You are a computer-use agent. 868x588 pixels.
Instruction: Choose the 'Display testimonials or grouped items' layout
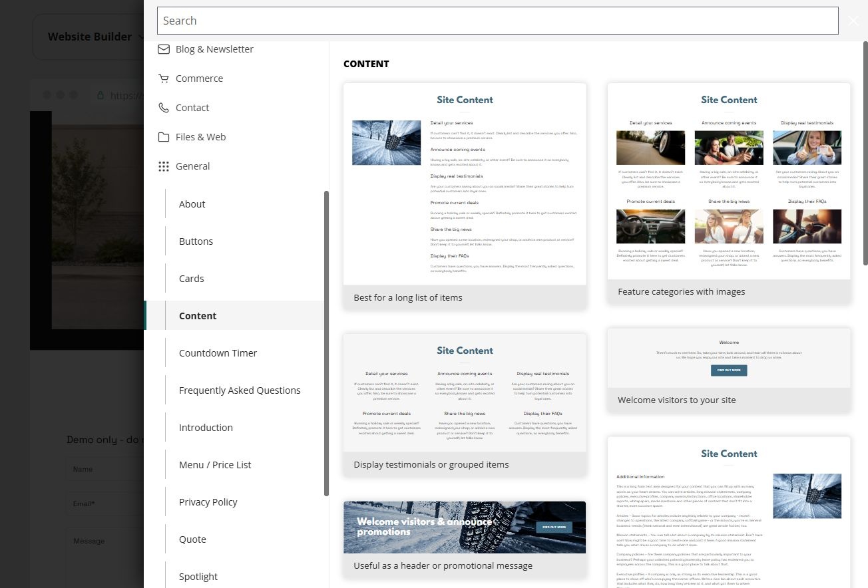465,405
